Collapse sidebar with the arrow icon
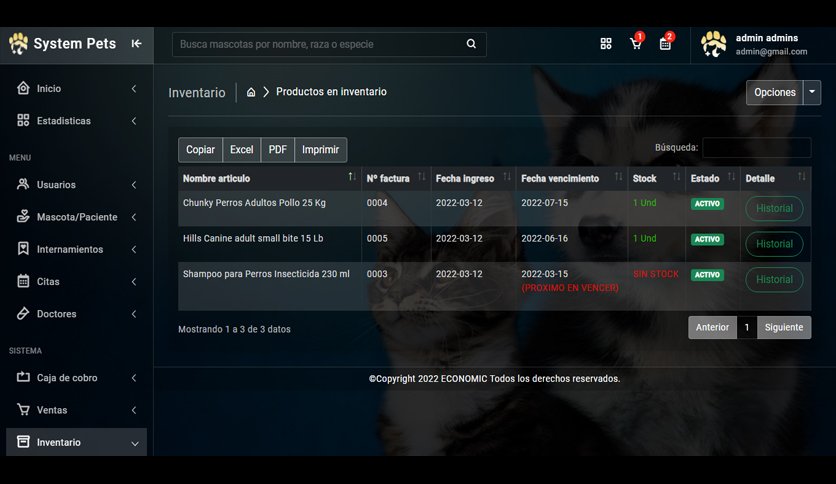This screenshot has width=836, height=484. pyautogui.click(x=136, y=44)
